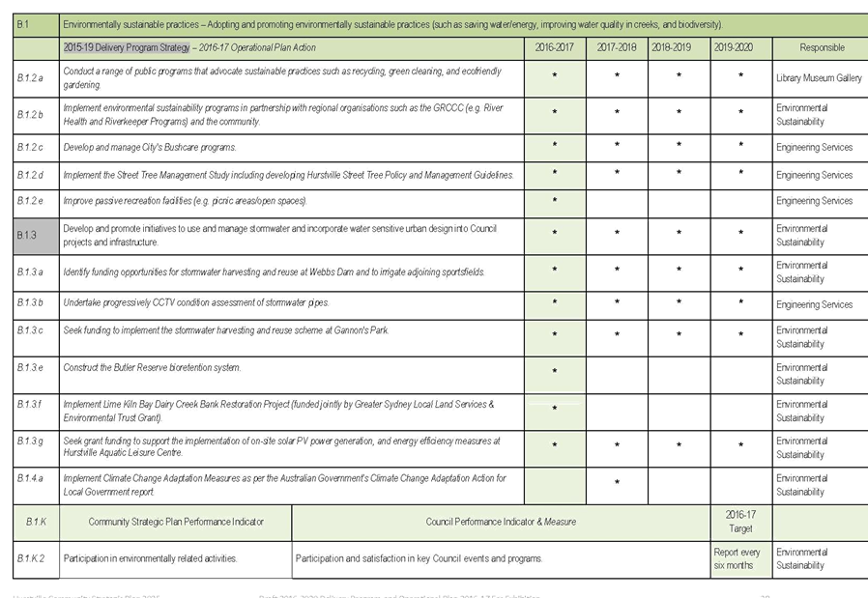The image size is (868, 598).
Task: Select the 2015-19 Delivery Program Strategy header
Action: tap(189, 47)
